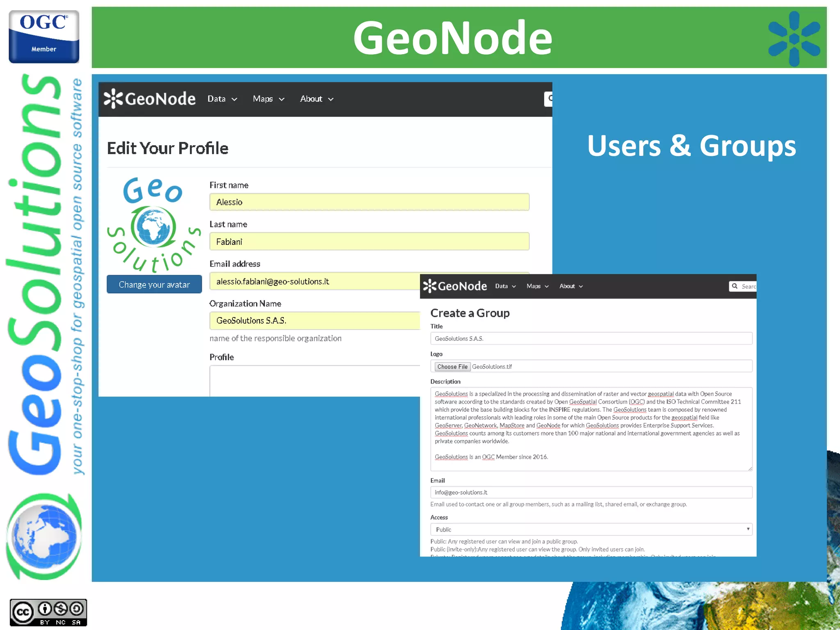Click the Last name field containing Fabiani
Screen dimensions: 840x630
pos(369,241)
